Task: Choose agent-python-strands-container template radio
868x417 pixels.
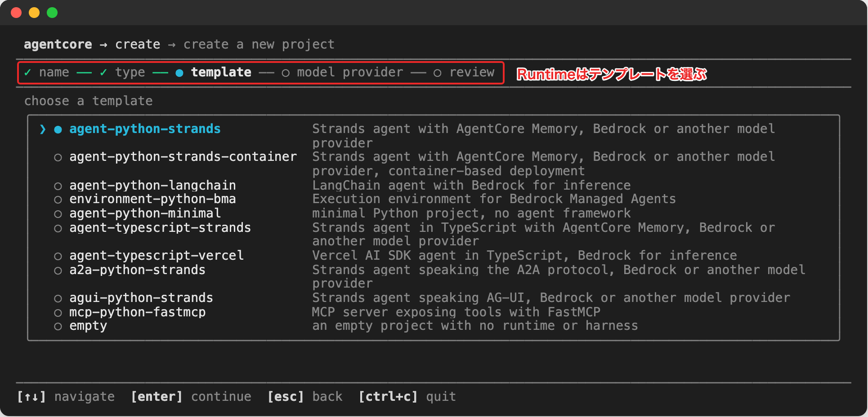Action: (x=58, y=157)
